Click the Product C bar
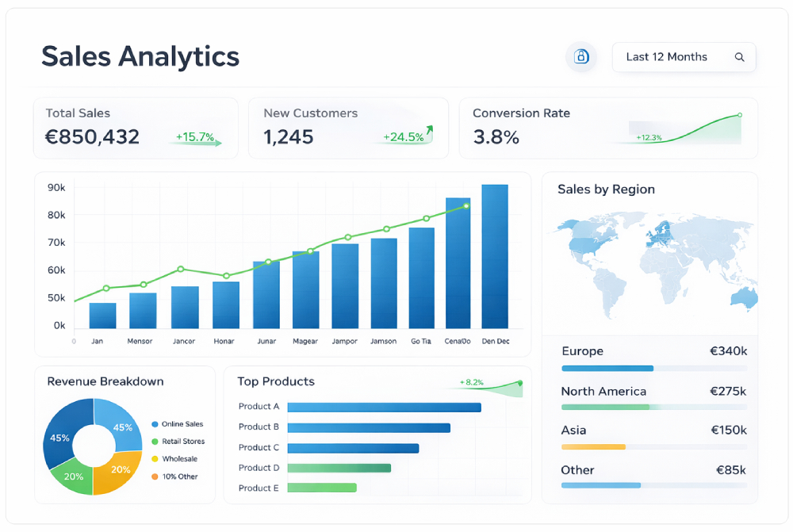This screenshot has height=532, width=793. (x=353, y=448)
